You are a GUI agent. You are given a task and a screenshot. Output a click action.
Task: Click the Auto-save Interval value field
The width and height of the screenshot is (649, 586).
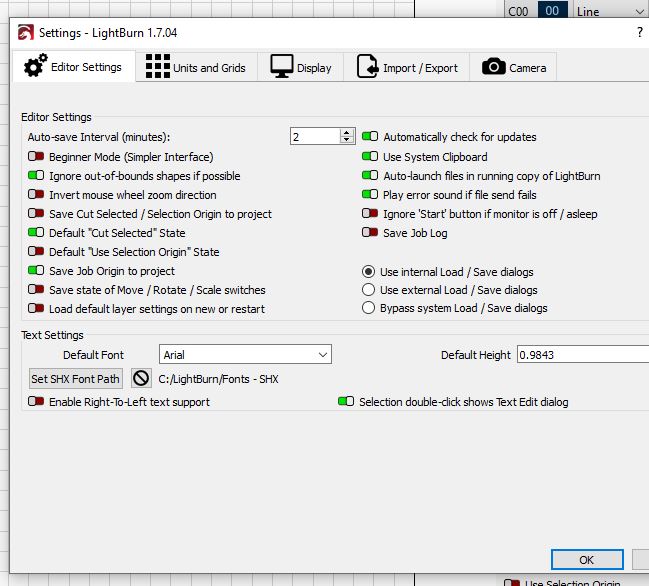[x=315, y=137]
